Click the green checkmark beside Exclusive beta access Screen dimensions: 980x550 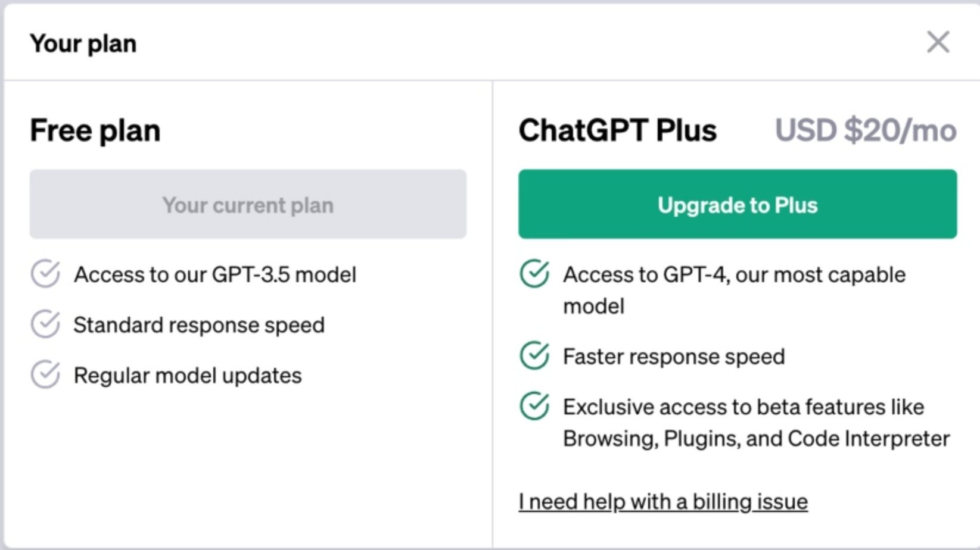point(534,406)
